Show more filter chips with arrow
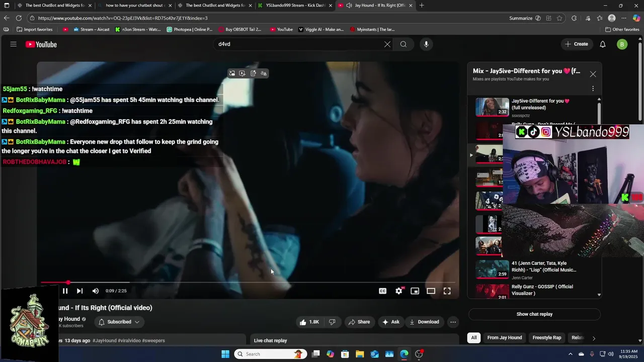This screenshot has width=644, height=362. [594, 338]
